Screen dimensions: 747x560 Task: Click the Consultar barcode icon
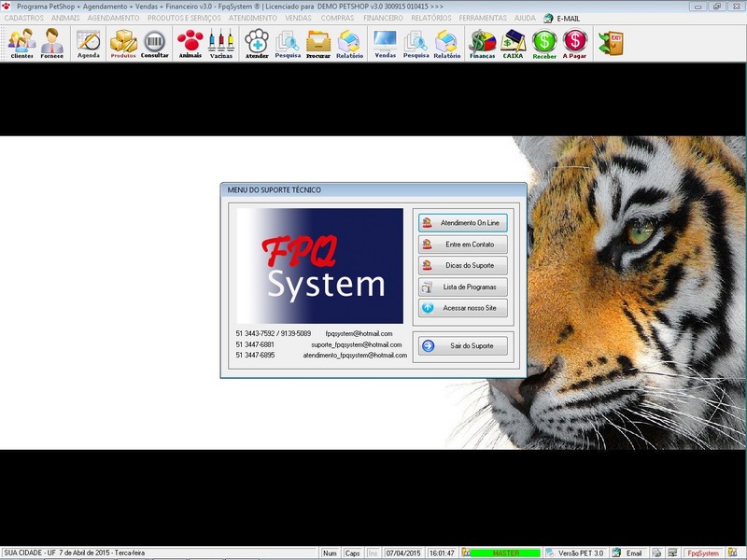click(155, 43)
